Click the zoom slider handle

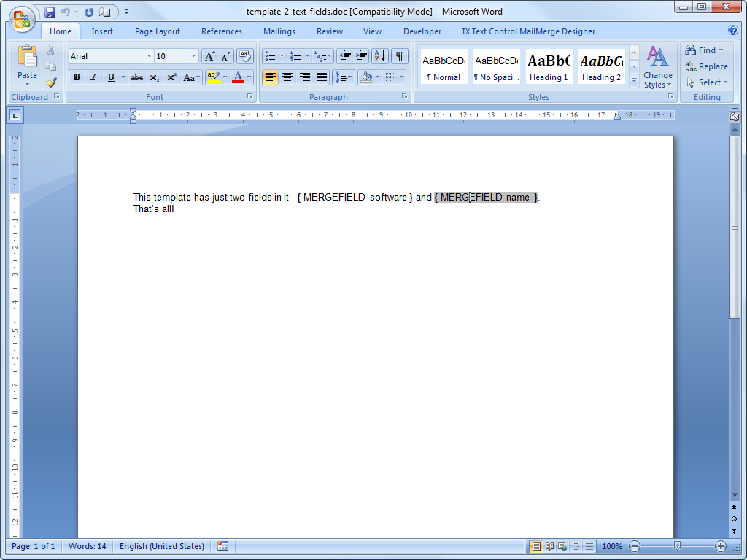678,546
